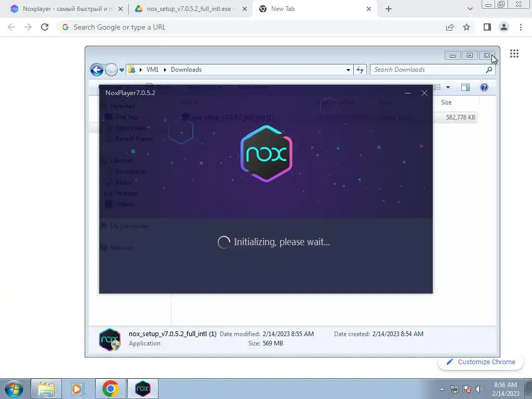Open the Windows Start menu

(14, 389)
